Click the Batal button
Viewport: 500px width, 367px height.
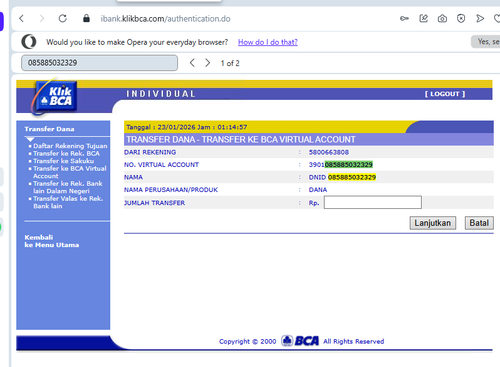pyautogui.click(x=479, y=223)
